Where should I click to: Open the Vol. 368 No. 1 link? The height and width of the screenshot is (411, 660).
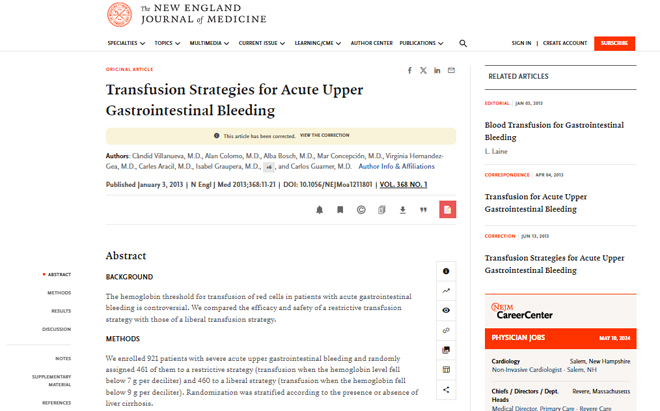coord(403,184)
